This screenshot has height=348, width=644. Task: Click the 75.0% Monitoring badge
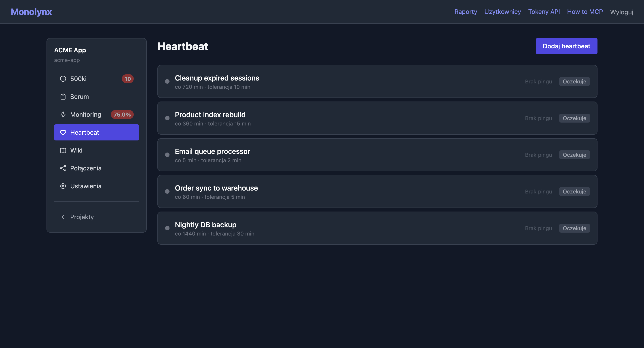pyautogui.click(x=122, y=115)
